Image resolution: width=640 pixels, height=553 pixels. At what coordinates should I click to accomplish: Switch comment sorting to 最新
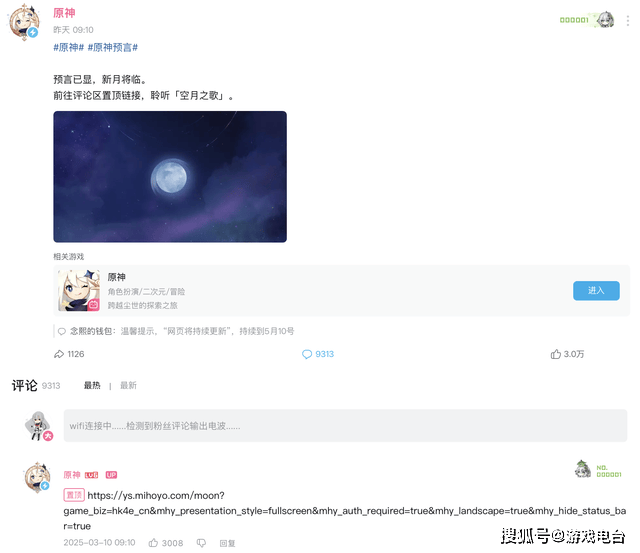point(128,385)
